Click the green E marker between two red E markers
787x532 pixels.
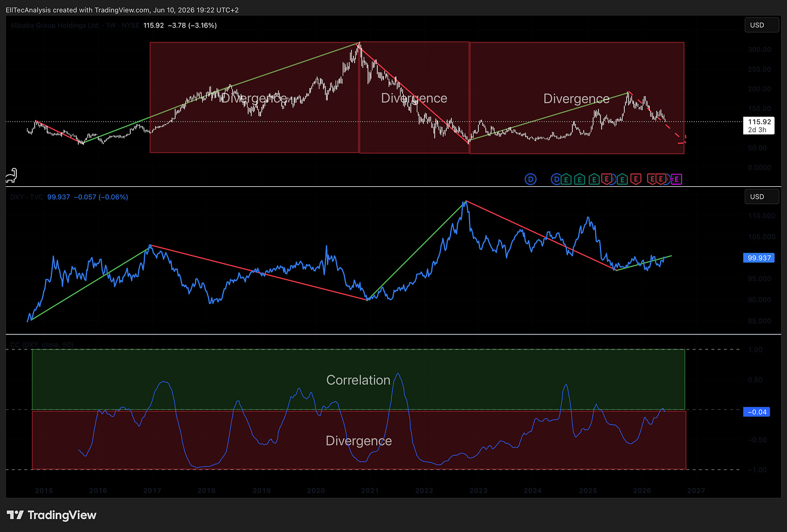click(x=622, y=179)
